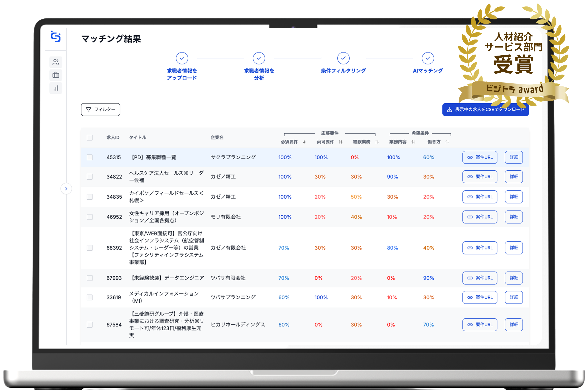The width and height of the screenshot is (587, 392).
Task: Click the 0% 経験業務 value for job 45315
Action: (x=354, y=157)
